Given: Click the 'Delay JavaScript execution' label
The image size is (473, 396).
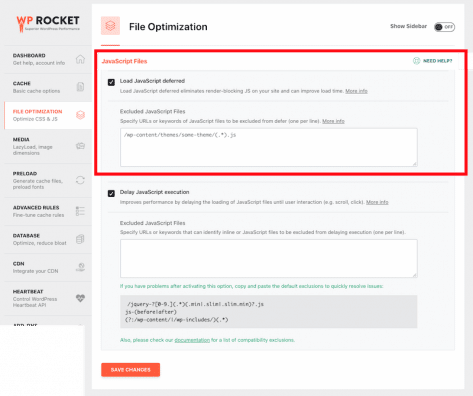Looking at the screenshot, I should [155, 192].
